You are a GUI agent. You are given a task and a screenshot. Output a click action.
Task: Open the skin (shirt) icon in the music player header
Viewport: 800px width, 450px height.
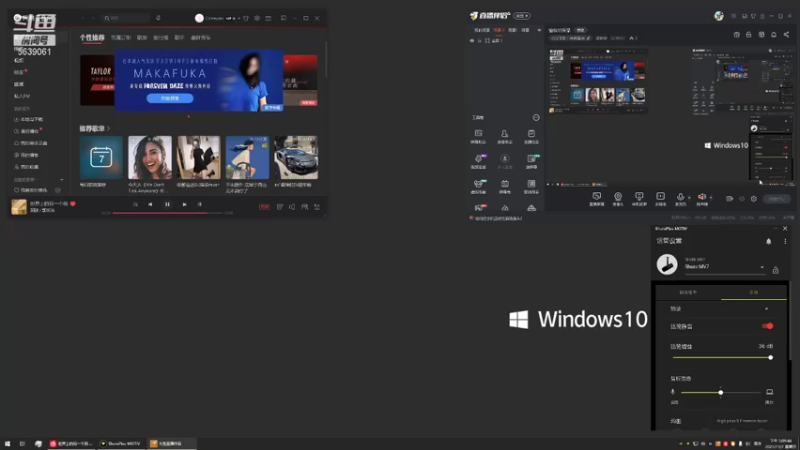pyautogui.click(x=246, y=18)
